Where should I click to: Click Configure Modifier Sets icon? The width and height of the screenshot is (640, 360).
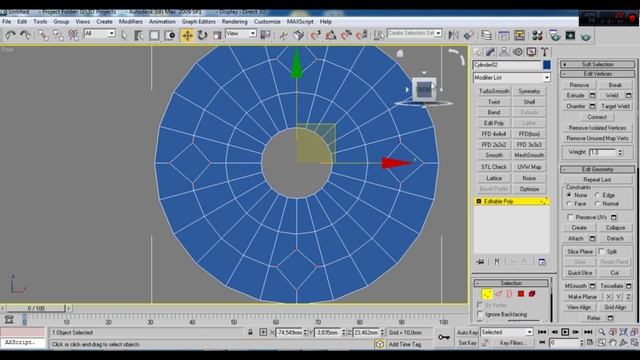542,262
